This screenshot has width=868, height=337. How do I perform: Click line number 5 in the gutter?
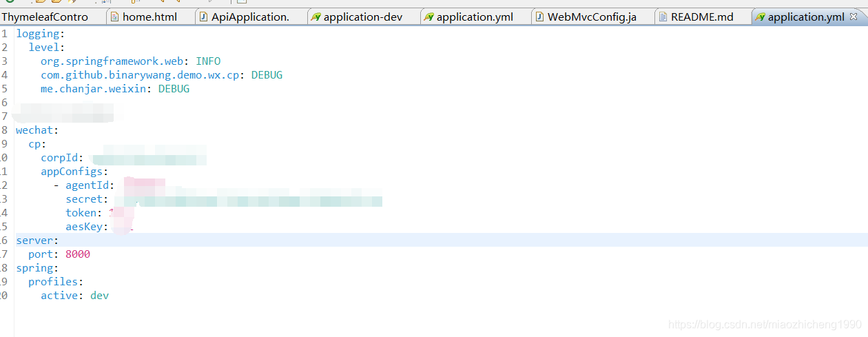point(4,89)
